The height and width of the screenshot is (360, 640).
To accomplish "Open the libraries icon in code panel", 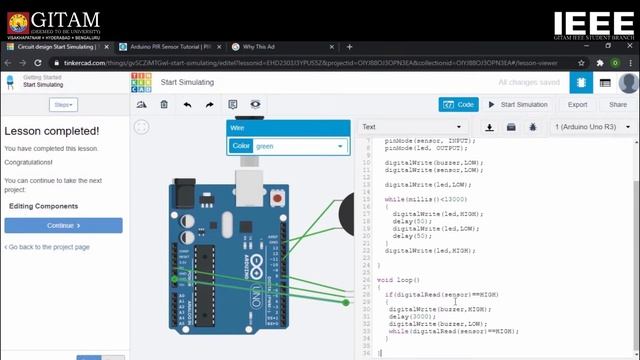I will [511, 127].
